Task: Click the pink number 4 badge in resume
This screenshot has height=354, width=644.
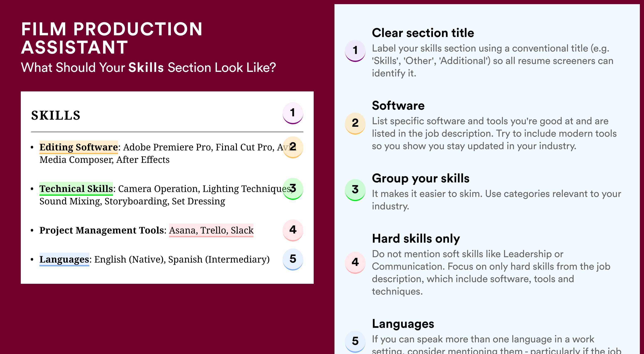Action: 293,230
